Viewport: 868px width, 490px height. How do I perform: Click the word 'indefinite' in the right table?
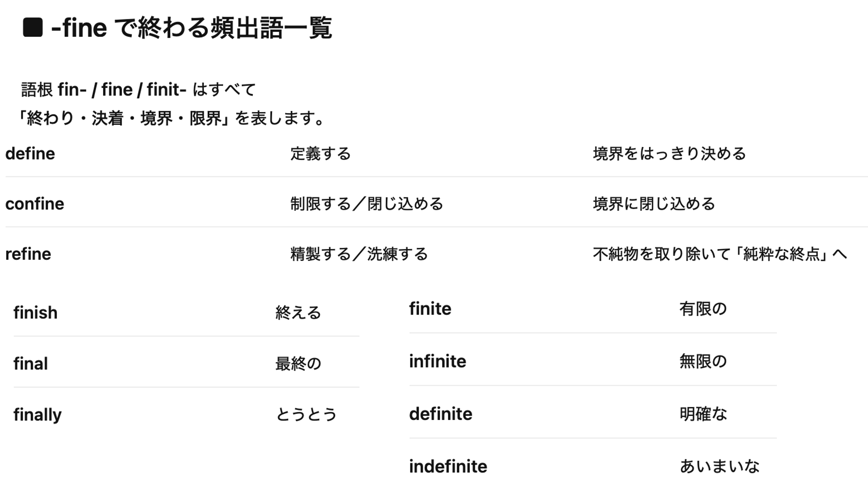click(448, 466)
